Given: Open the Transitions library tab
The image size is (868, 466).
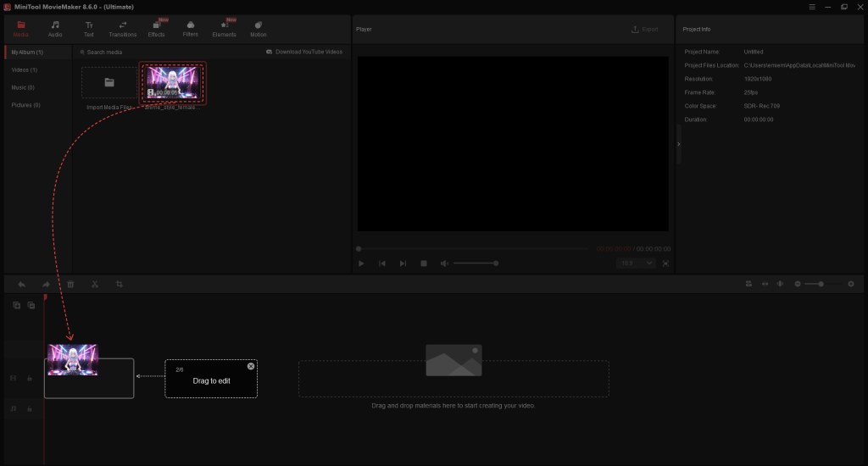Looking at the screenshot, I should 122,29.
